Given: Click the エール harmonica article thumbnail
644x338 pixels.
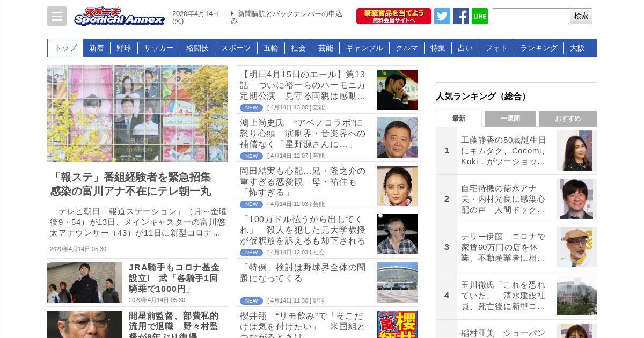Looking at the screenshot, I should pyautogui.click(x=397, y=90).
